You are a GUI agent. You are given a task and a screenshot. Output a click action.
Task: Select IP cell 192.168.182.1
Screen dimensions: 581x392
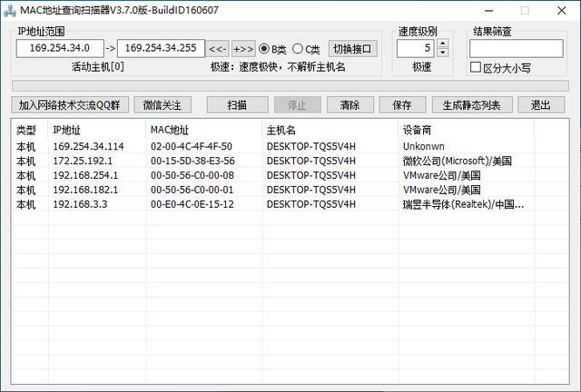coord(85,190)
